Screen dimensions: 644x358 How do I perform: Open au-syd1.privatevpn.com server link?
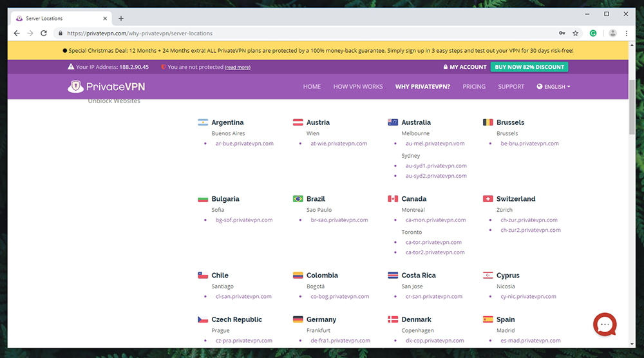pos(436,166)
